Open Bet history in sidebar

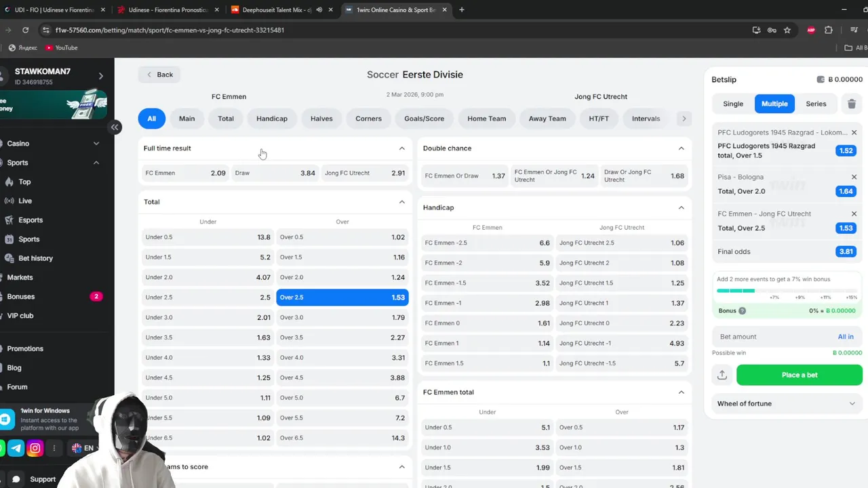35,258
